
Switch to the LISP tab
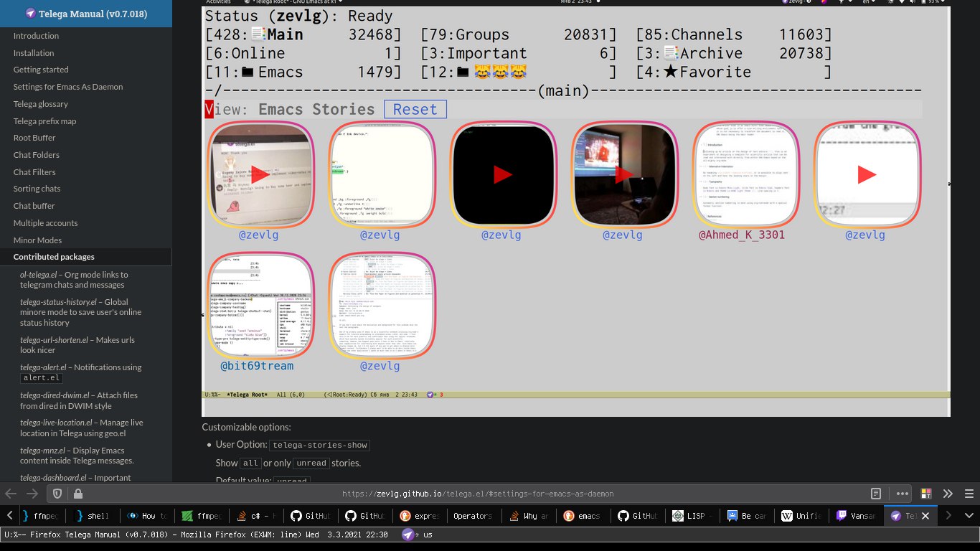tap(692, 516)
